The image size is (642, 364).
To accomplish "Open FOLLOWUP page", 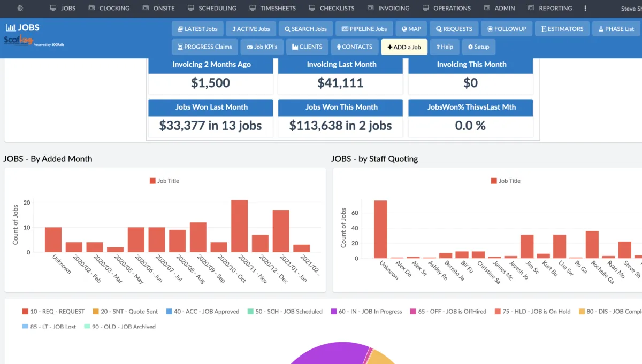I will 507,29.
